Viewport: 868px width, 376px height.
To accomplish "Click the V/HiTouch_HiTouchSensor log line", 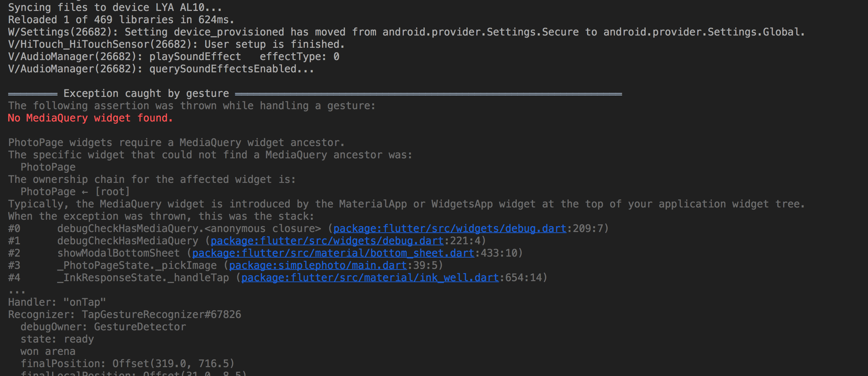I will [176, 44].
